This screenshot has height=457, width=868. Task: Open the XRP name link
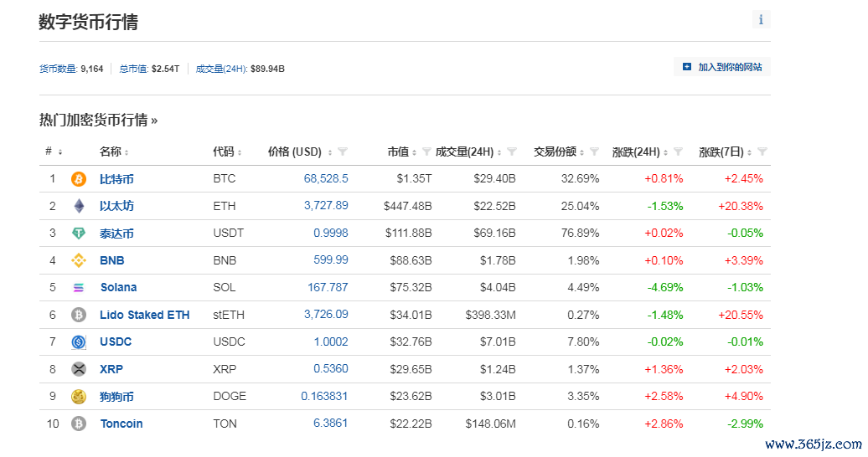point(111,369)
